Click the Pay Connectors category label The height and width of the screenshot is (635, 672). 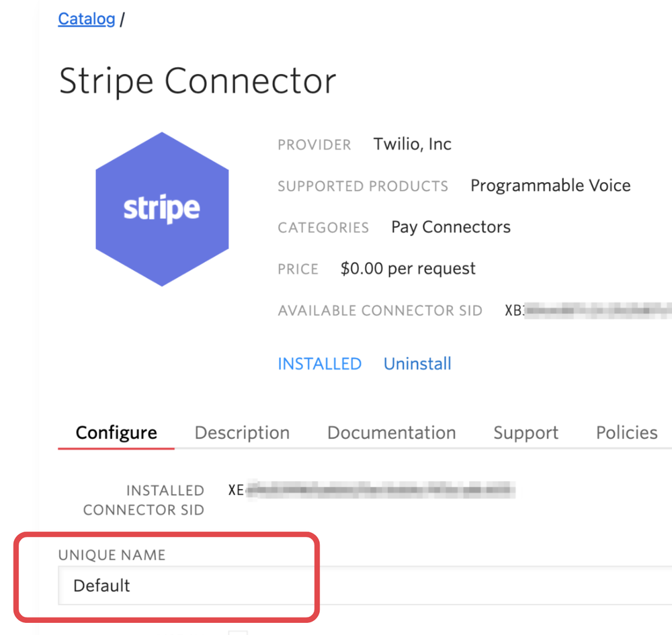click(450, 226)
